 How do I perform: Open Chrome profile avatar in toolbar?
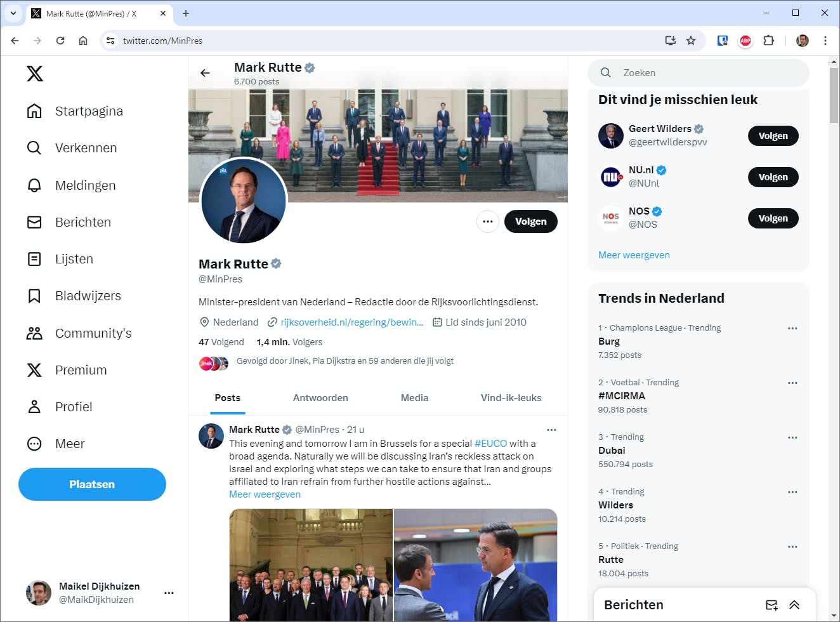(x=803, y=41)
